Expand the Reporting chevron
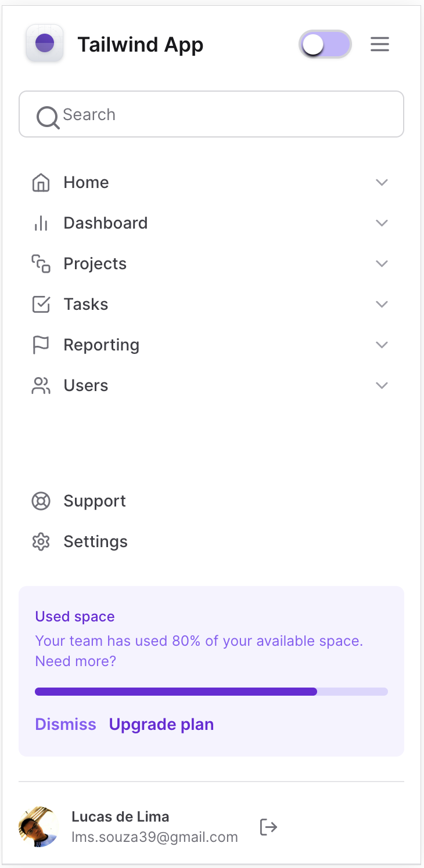424x868 pixels. click(382, 345)
